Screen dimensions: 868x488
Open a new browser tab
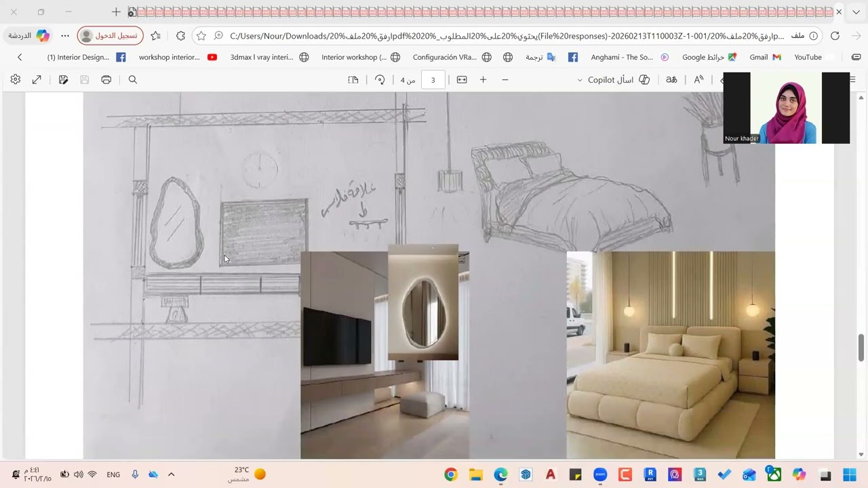116,12
